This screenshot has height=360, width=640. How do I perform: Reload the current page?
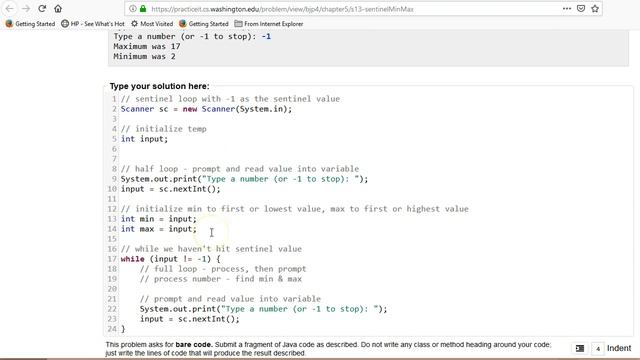42,9
